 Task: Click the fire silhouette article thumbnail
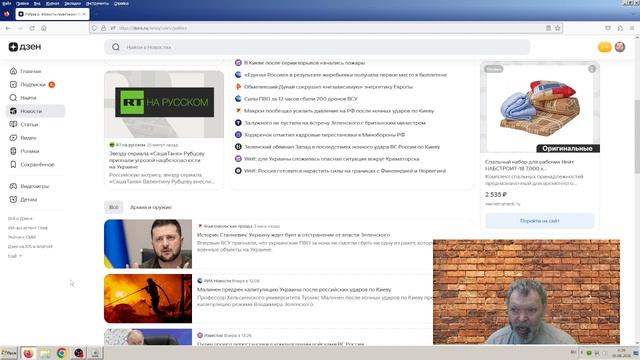(148, 299)
